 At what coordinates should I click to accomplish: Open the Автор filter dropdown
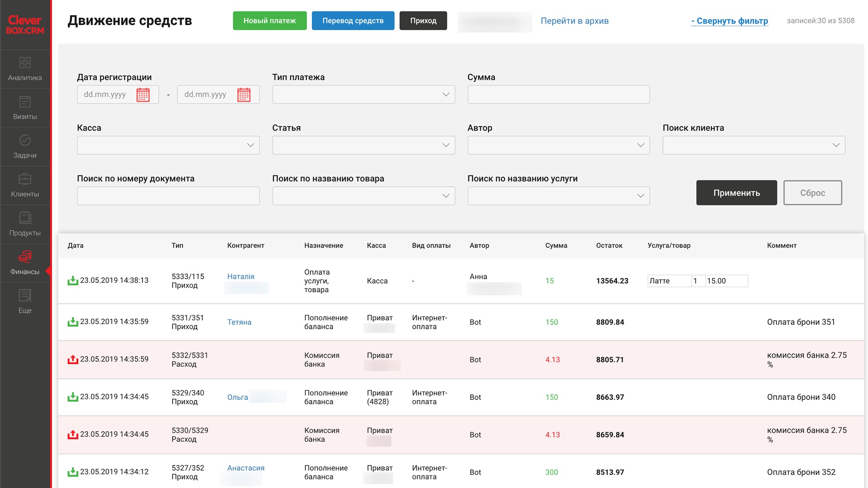pos(558,145)
